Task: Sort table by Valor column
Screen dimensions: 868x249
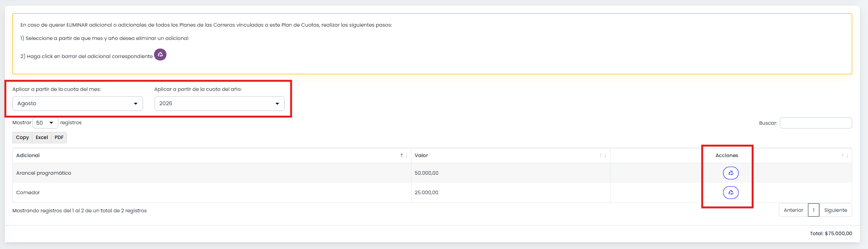Action: click(x=510, y=156)
